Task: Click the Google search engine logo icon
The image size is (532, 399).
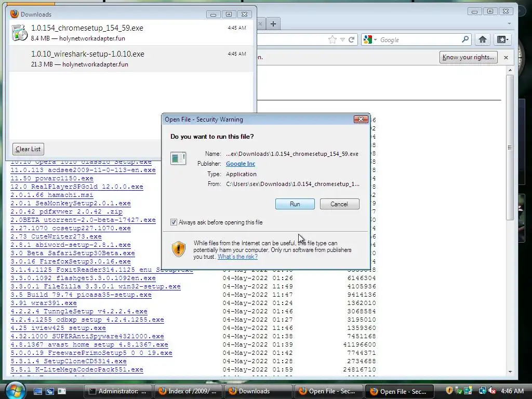Action: pos(367,39)
